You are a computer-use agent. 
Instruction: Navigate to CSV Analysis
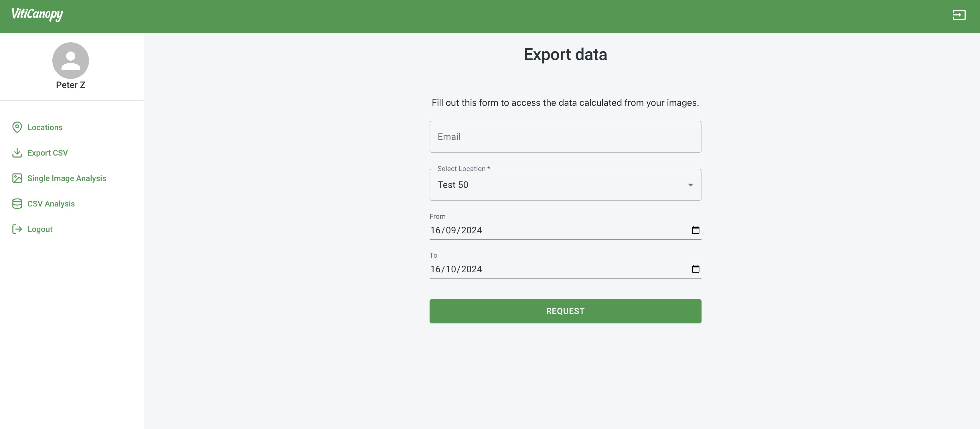[x=51, y=204]
